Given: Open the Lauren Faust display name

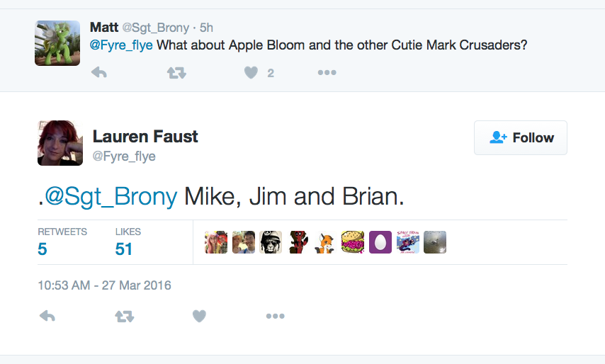Looking at the screenshot, I should 145,137.
